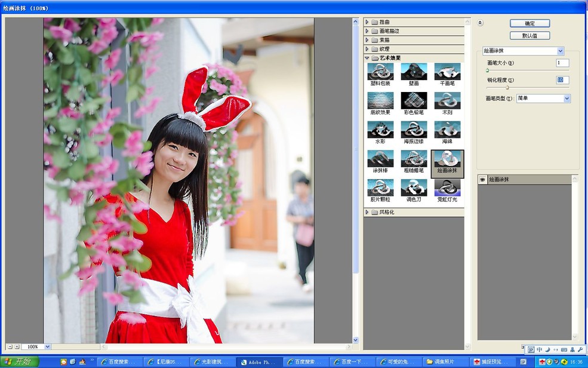This screenshot has width=588, height=368.
Task: Click the zoom-out minus button
Action: click(x=9, y=346)
